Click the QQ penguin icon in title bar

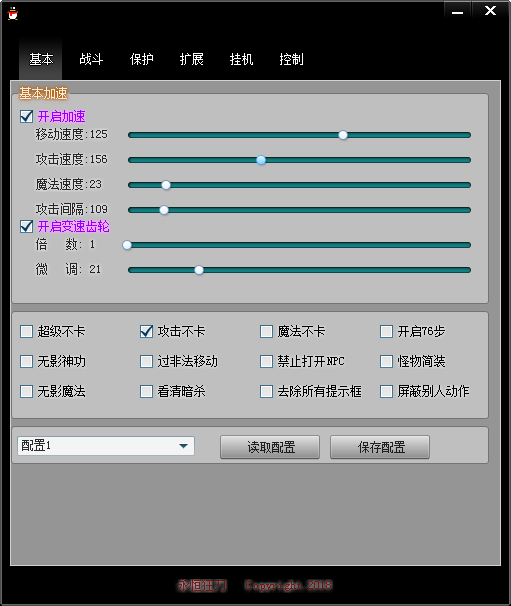pyautogui.click(x=13, y=14)
